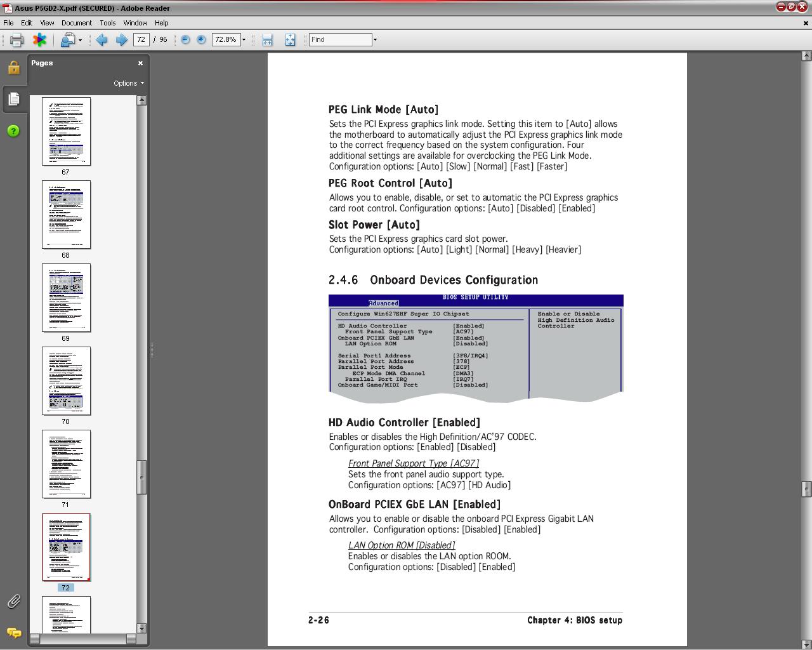Toggle the Pages panel icon
Image resolution: width=812 pixels, height=650 pixels.
point(13,99)
